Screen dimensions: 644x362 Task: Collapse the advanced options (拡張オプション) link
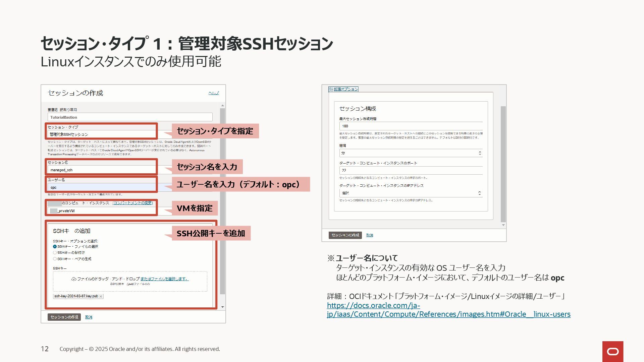[x=343, y=89]
